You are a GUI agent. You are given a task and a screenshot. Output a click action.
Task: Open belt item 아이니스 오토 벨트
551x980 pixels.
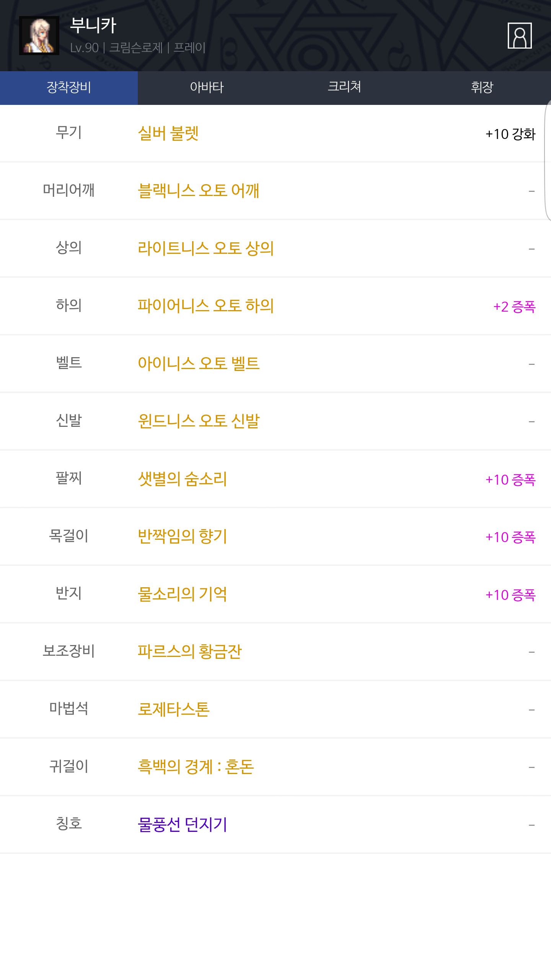tap(199, 363)
